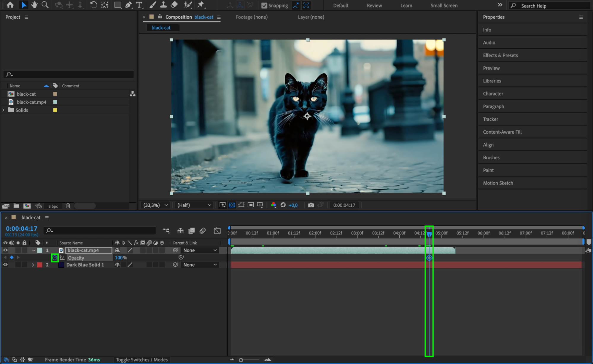Viewport: 593px width, 364px height.
Task: Hide the Dark Blue Solid 1 layer
Action: click(5, 265)
